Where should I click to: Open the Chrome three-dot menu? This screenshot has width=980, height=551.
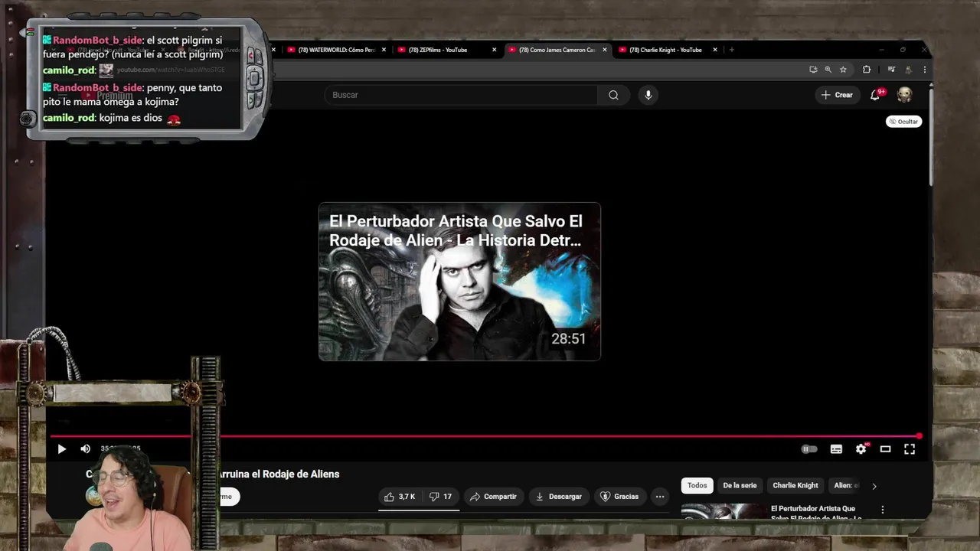(925, 70)
